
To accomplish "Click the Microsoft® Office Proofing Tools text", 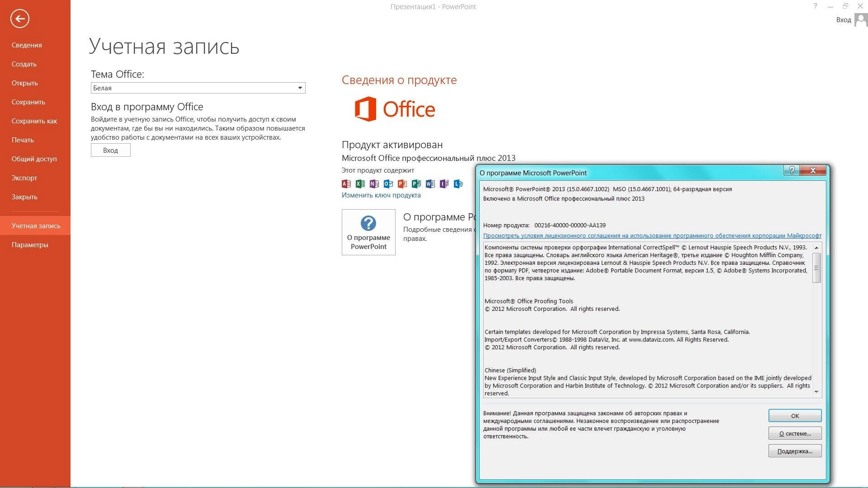I will 528,301.
